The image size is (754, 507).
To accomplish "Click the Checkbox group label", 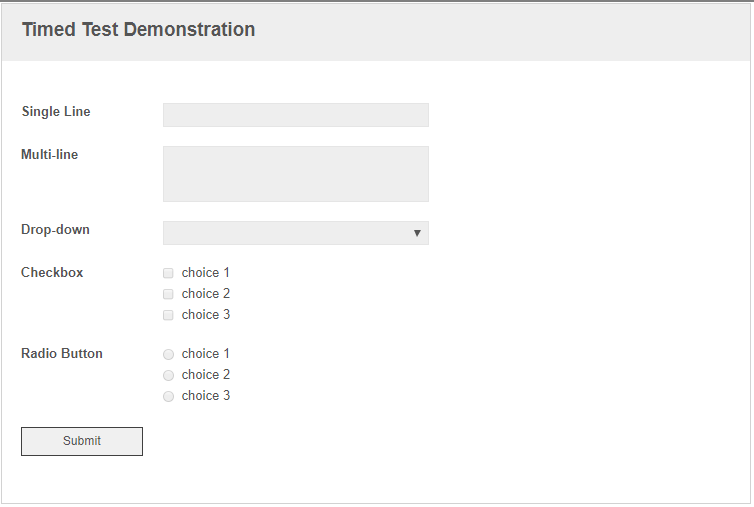I will [52, 272].
